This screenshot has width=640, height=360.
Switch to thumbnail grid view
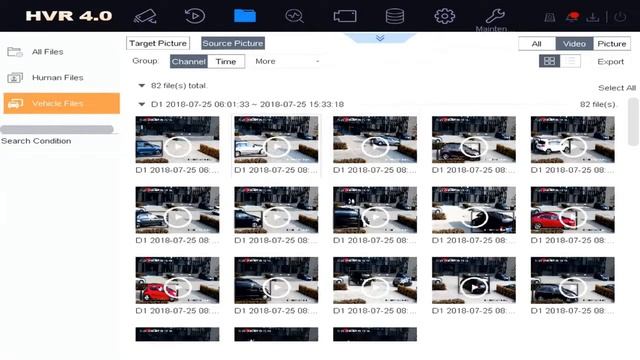pos(549,61)
